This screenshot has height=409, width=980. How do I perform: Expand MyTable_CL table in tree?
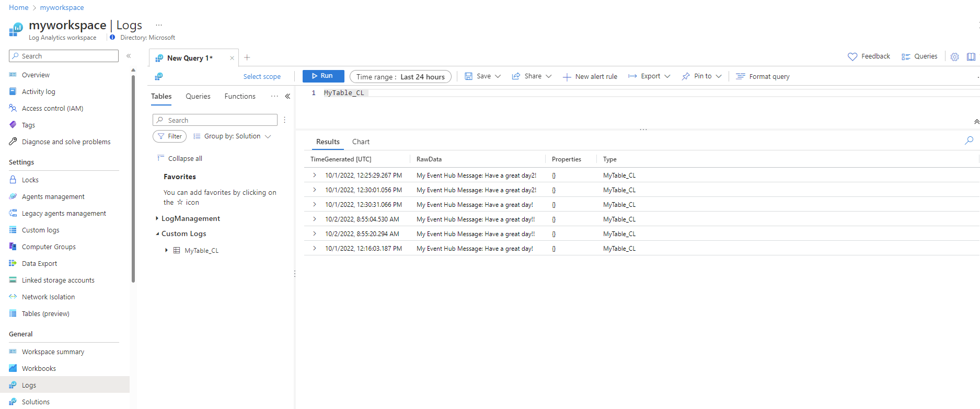(166, 250)
